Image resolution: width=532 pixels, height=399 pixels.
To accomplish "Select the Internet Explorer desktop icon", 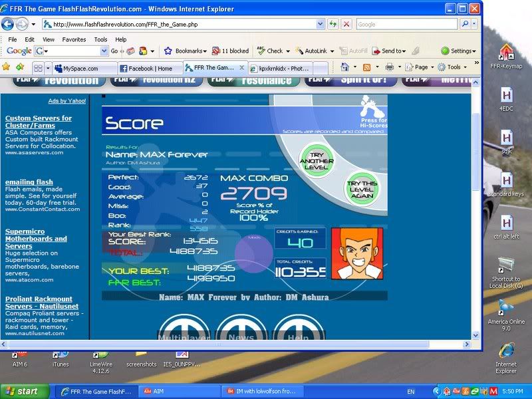I will 506,358.
